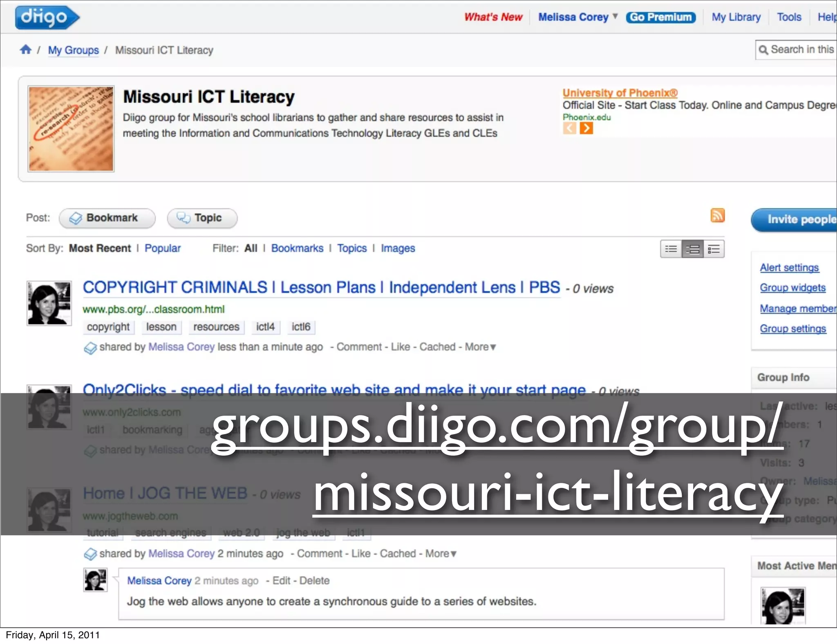Post a new Topic

coord(202,218)
